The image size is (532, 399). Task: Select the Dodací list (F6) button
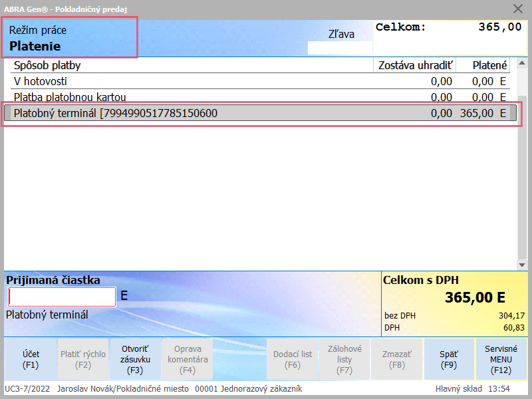point(293,359)
